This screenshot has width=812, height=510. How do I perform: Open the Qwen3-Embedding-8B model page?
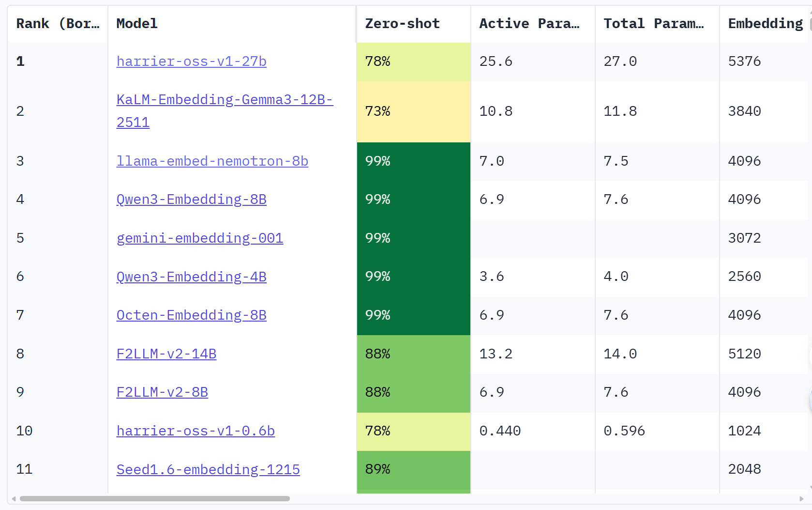pyautogui.click(x=191, y=200)
